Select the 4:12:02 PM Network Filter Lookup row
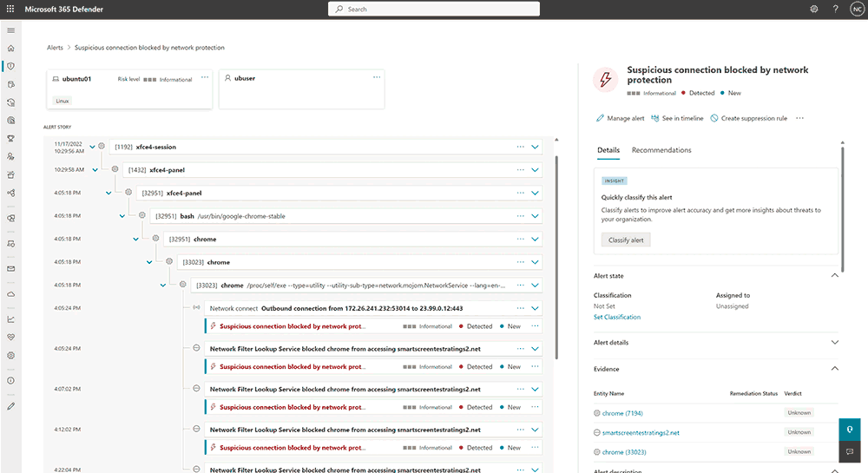Viewport: 868px width, 473px height. [372, 430]
